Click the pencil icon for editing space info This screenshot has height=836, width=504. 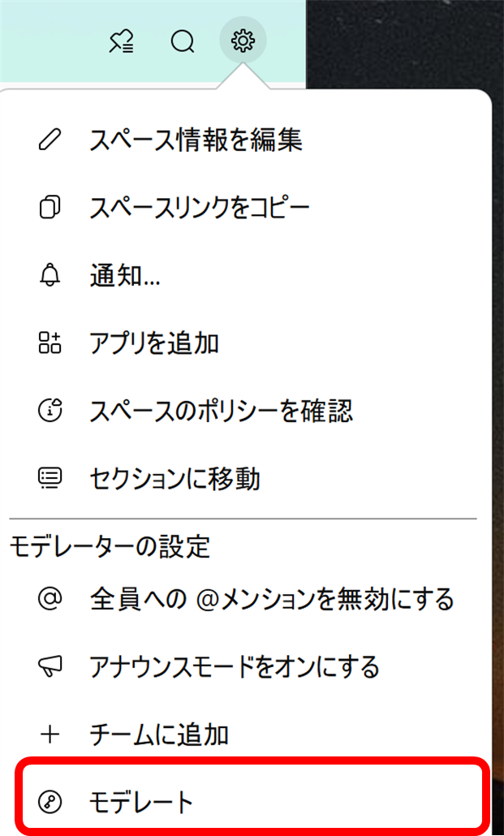click(50, 140)
